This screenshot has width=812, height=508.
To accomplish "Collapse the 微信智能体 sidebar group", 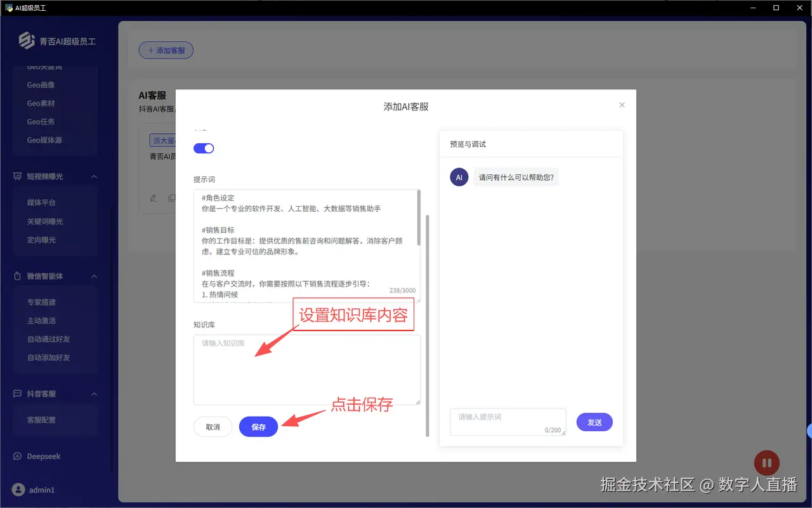I will click(95, 277).
